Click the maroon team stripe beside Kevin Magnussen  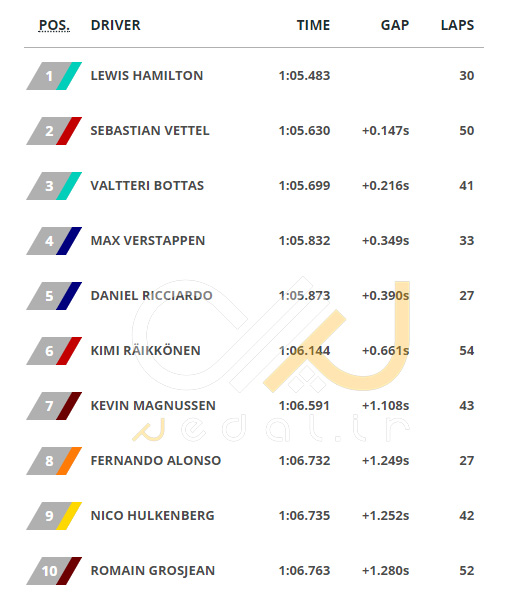69,406
